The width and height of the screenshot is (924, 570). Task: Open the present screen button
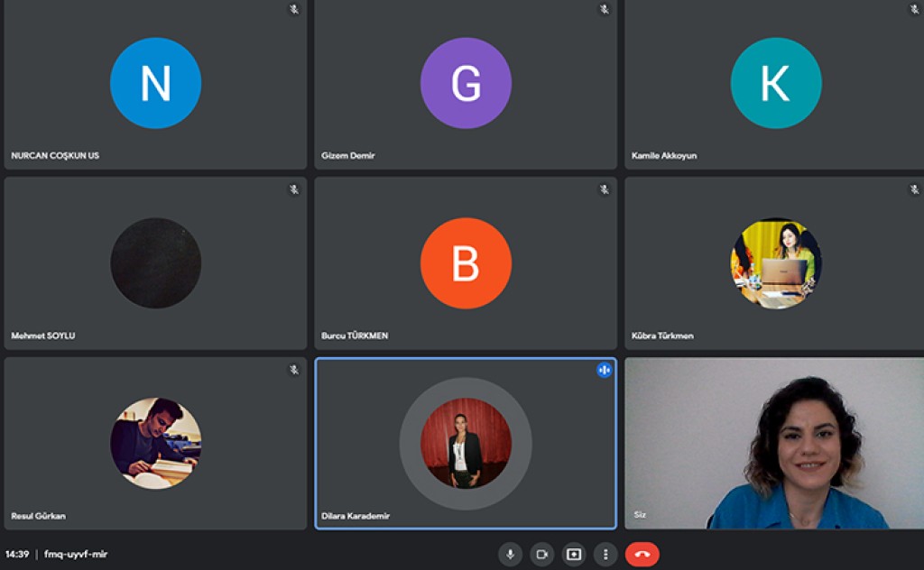(x=574, y=554)
